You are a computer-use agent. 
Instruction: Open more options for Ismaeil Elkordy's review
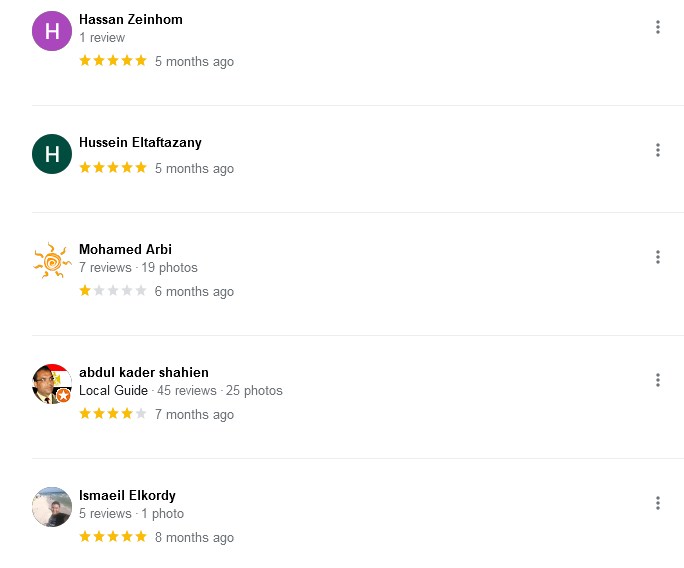click(658, 503)
